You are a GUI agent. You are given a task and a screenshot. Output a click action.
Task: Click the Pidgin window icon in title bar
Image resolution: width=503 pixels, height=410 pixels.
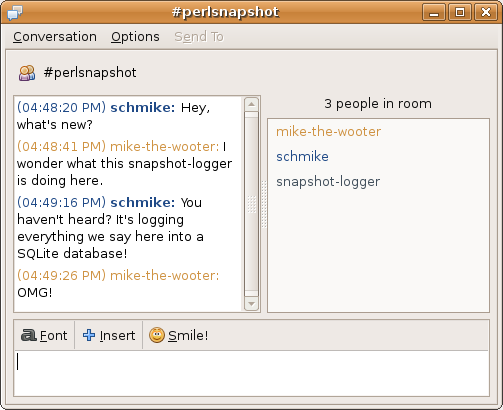point(15,13)
